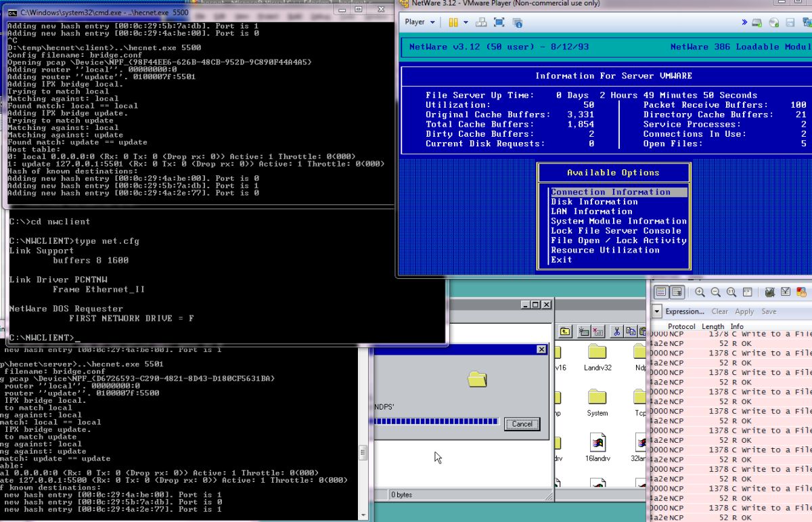This screenshot has height=522, width=812.
Task: Click Wireshark zoom 1:1 normal size icon
Action: point(731,292)
